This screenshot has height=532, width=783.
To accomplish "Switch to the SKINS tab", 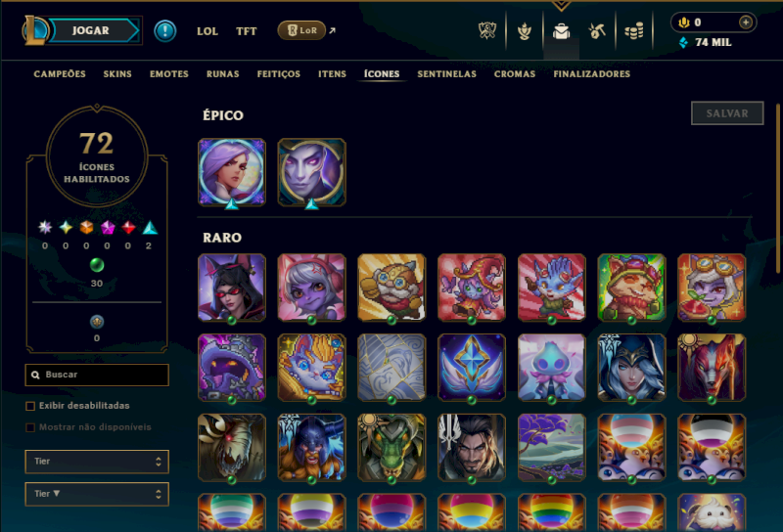I will tap(117, 74).
